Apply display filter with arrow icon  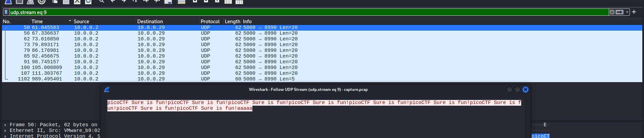[620, 12]
